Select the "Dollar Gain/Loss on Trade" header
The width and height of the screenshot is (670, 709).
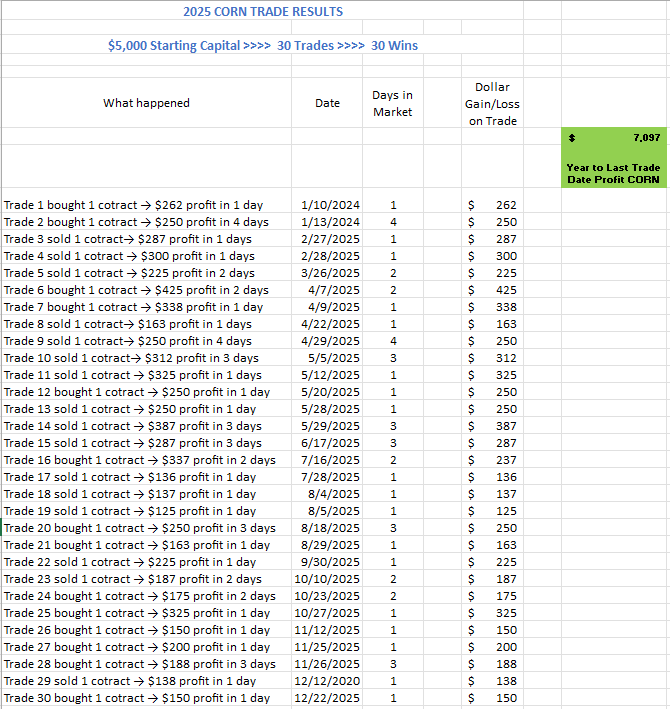click(x=492, y=103)
